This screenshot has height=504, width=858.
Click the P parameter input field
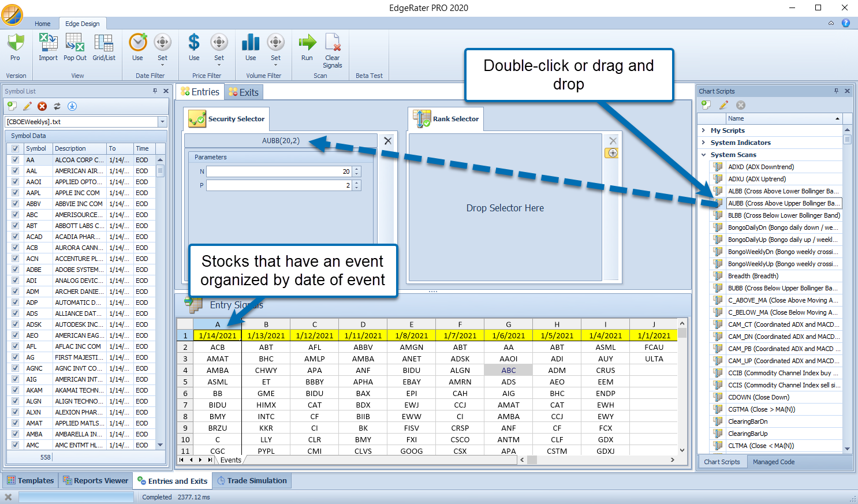pos(279,185)
